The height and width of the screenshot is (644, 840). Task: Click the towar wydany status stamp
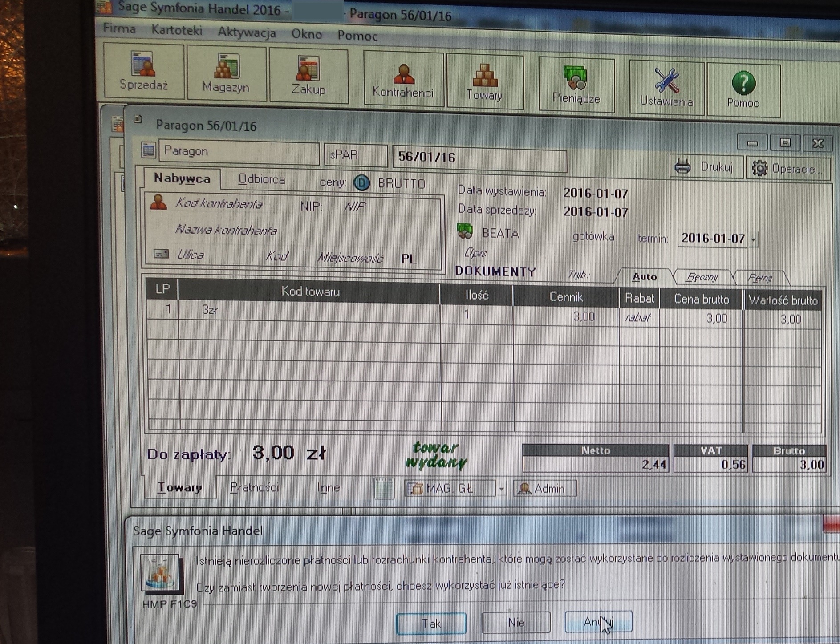coord(436,455)
